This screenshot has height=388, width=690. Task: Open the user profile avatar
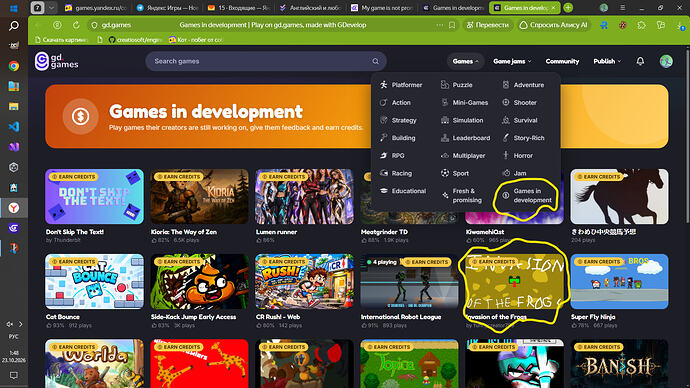[666, 61]
